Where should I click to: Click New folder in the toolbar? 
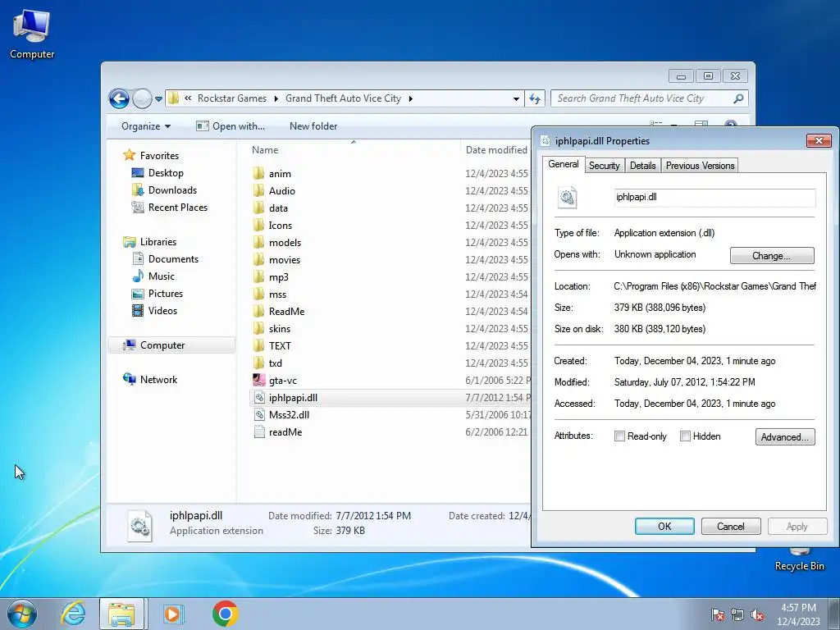click(313, 126)
